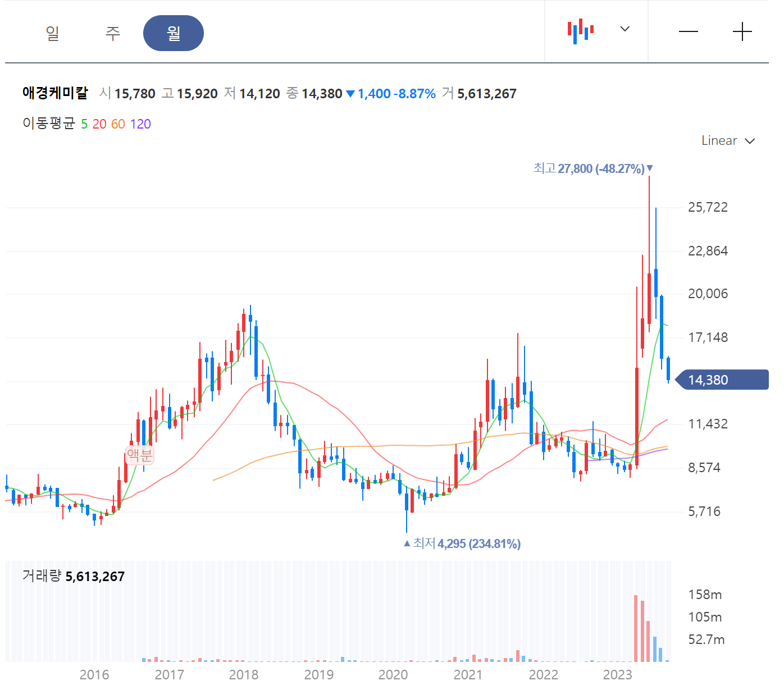Click the candlestick chart type icon
The height and width of the screenshot is (699, 784).
(581, 31)
